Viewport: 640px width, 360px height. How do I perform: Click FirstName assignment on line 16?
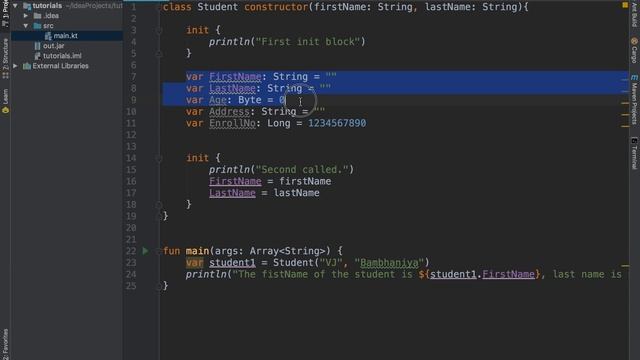[235, 181]
